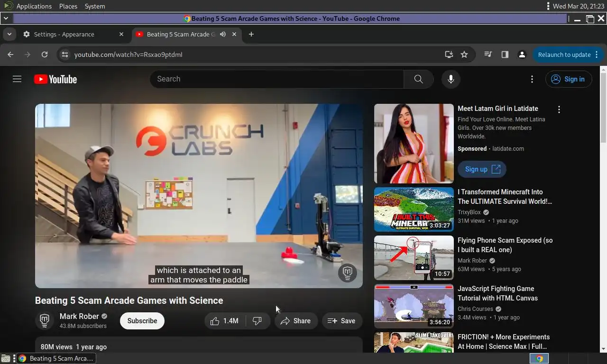Open YouTube settings three-dot menu
This screenshot has height=364, width=607.
tap(532, 79)
